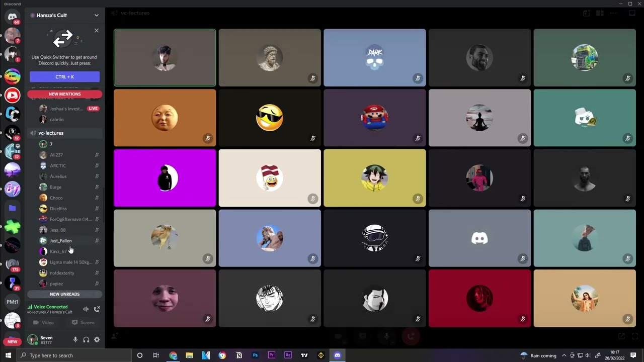Image resolution: width=644 pixels, height=362 pixels.
Task: Focus the Mario avatar video tile
Action: tap(375, 118)
